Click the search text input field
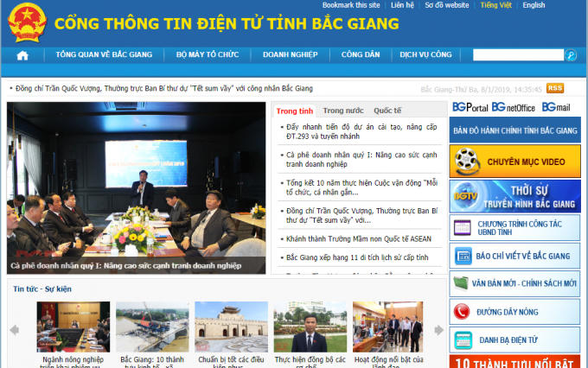 [x=518, y=55]
